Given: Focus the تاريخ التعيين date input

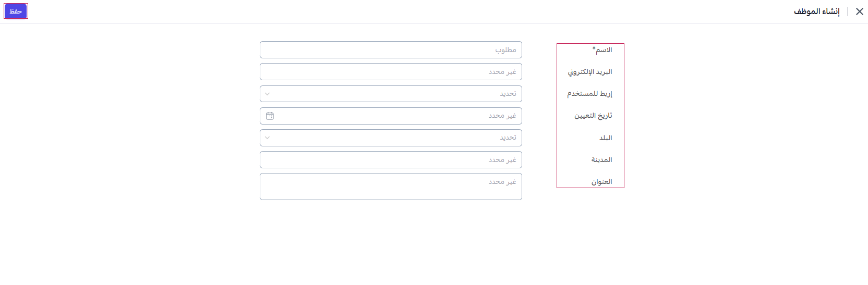Looking at the screenshot, I should point(391,116).
